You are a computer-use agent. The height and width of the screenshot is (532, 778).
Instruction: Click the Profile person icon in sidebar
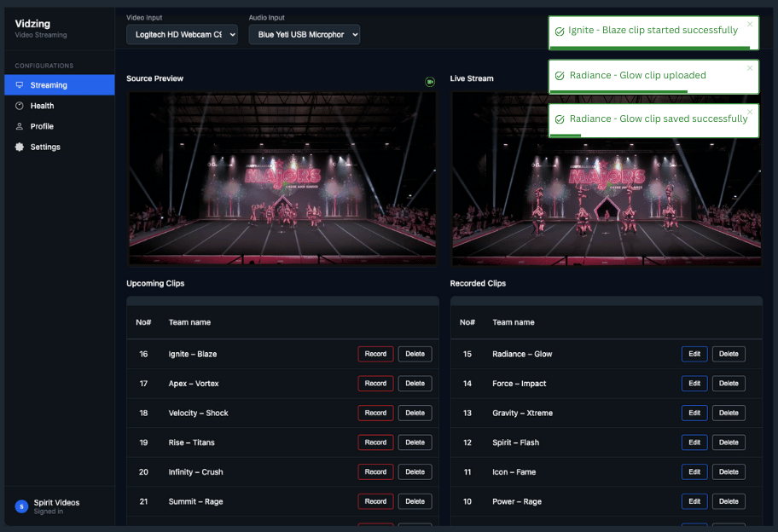point(20,126)
